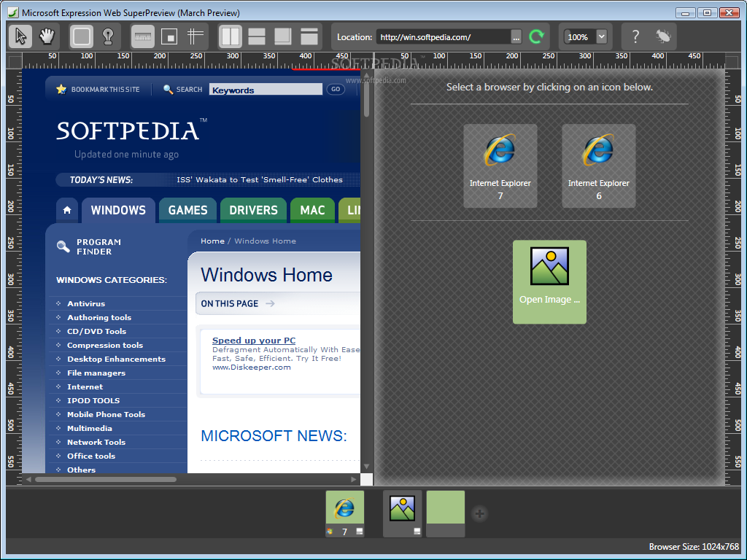Click the Bookmark This Site link
The width and height of the screenshot is (747, 560).
(x=105, y=90)
